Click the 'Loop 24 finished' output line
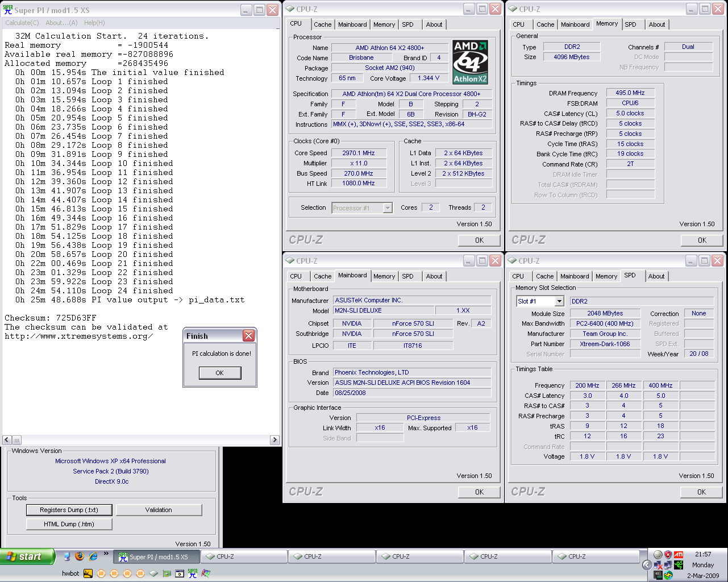The height and width of the screenshot is (582, 728). pos(94,290)
